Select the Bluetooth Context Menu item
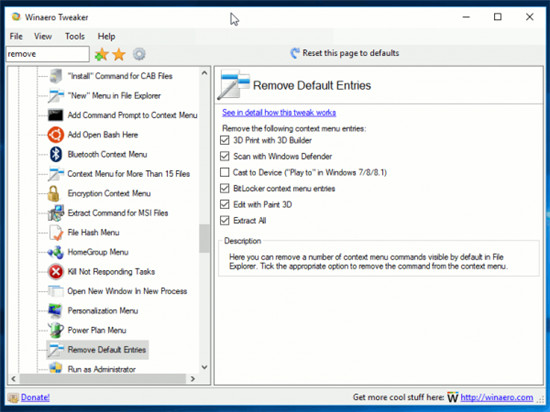This screenshot has height=412, width=550. [107, 154]
